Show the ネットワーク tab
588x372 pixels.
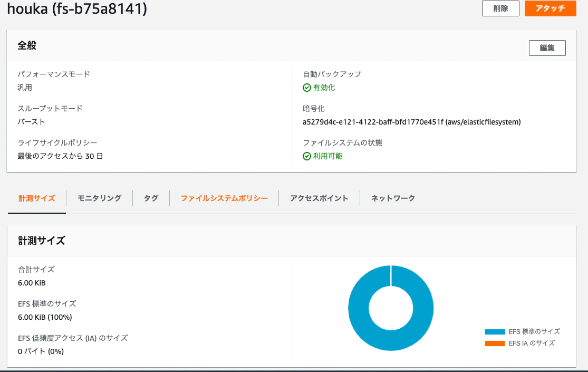pyautogui.click(x=393, y=198)
